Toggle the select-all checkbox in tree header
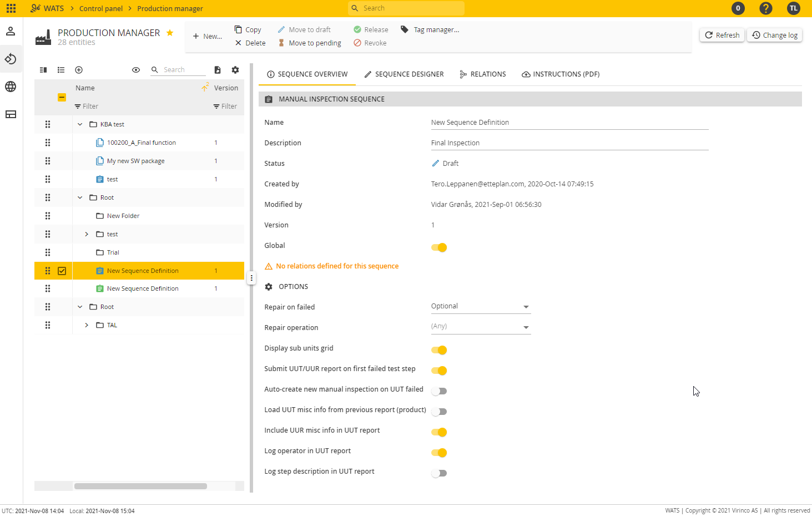Image resolution: width=812 pixels, height=517 pixels. (62, 97)
